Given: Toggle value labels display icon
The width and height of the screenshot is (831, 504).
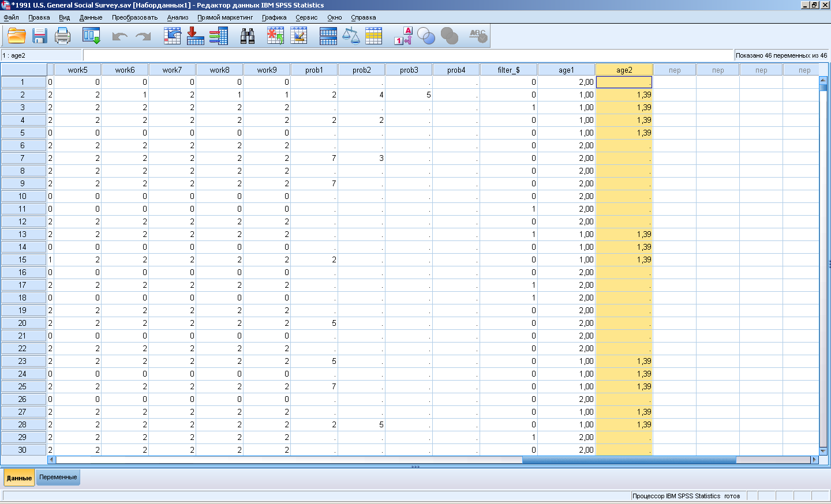Looking at the screenshot, I should point(403,36).
